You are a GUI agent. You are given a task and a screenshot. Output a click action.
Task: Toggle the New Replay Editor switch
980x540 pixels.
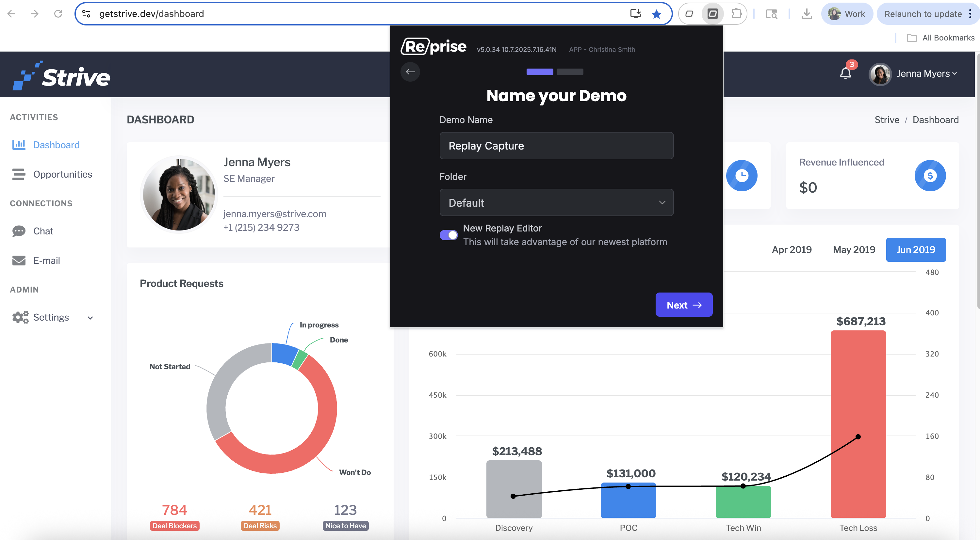click(x=449, y=235)
